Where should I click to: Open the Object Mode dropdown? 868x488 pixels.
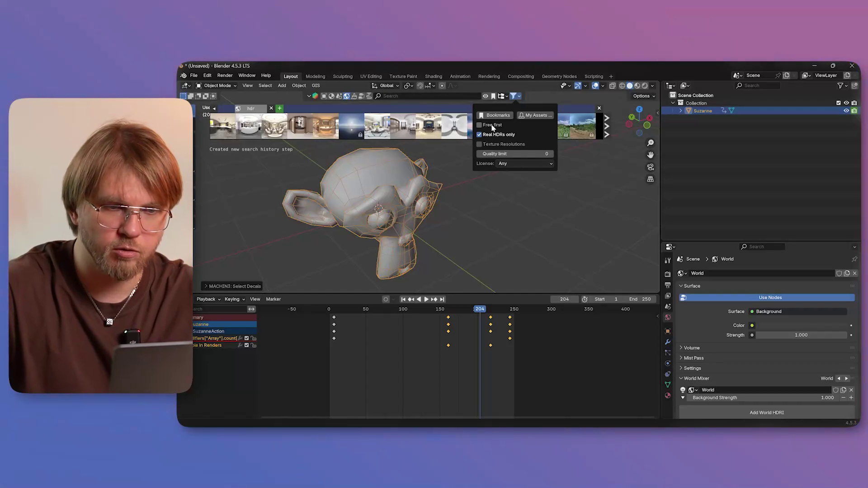click(x=217, y=85)
